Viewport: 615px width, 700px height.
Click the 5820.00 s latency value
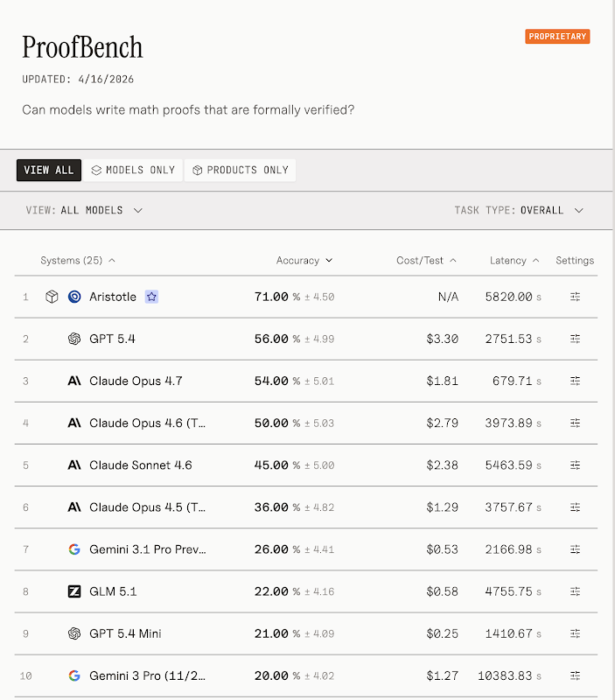pos(514,297)
